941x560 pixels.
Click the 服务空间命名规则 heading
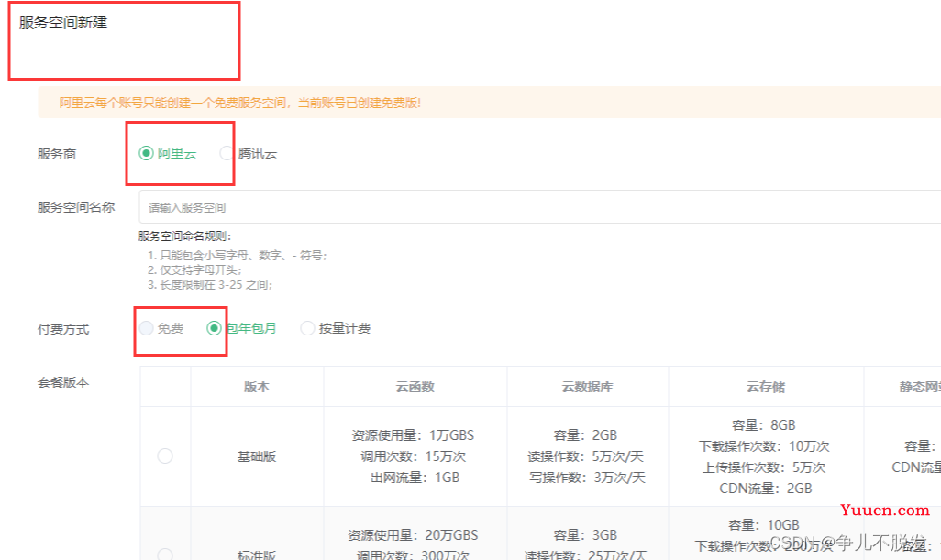pos(185,236)
